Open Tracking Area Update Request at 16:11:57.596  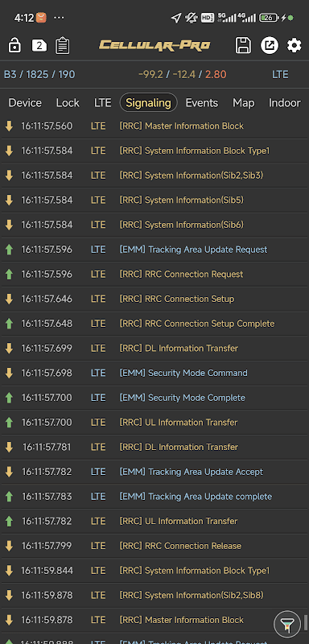[154, 250]
